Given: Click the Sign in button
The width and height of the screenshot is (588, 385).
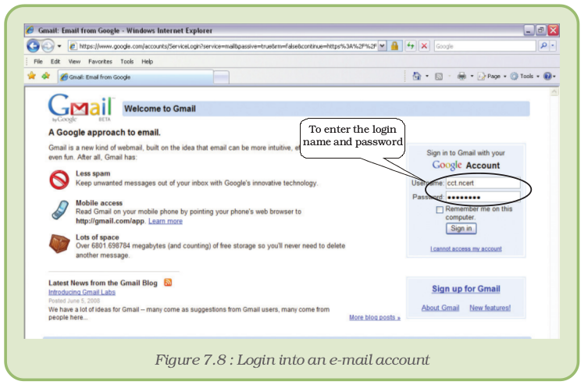Looking at the screenshot, I should pyautogui.click(x=461, y=228).
